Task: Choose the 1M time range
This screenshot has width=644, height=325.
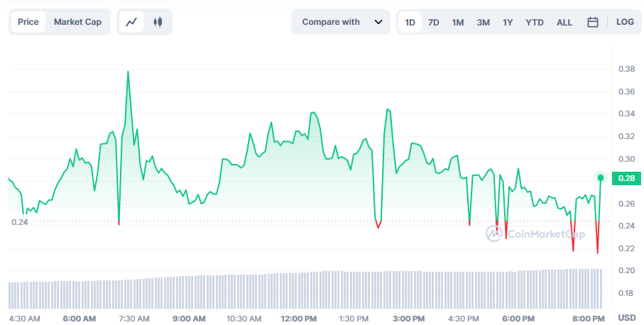Action: pyautogui.click(x=458, y=22)
